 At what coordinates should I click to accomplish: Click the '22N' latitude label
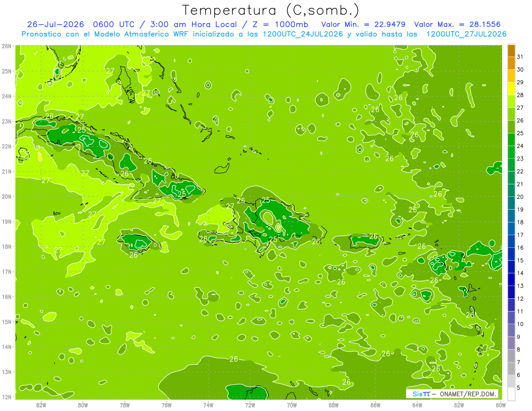(x=7, y=146)
